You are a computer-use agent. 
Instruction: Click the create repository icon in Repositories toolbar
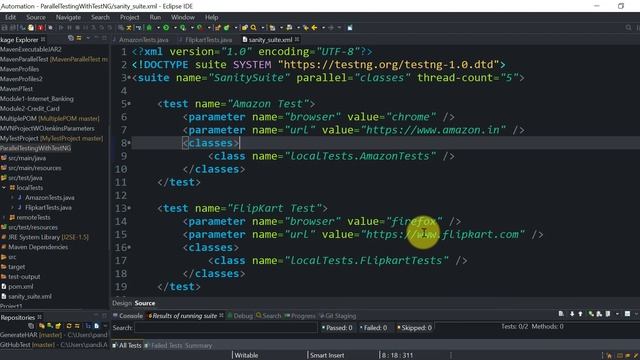(58, 326)
